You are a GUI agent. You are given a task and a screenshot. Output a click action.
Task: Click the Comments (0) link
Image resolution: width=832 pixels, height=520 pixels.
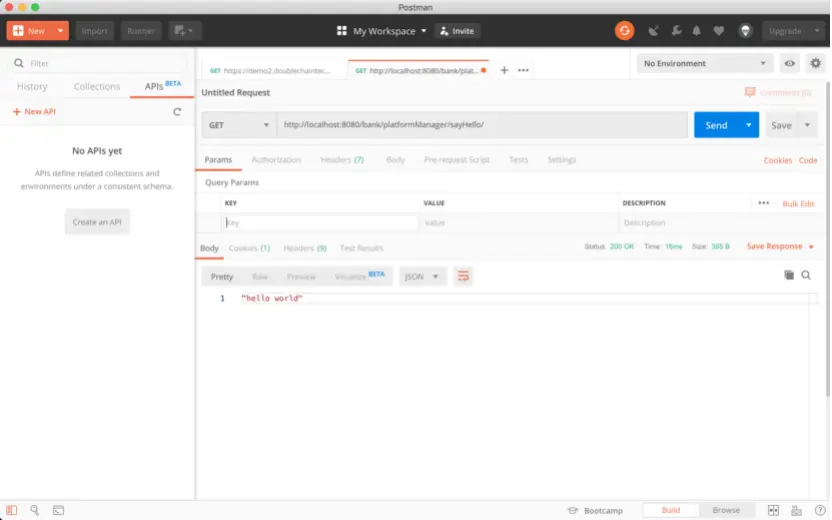(778, 92)
